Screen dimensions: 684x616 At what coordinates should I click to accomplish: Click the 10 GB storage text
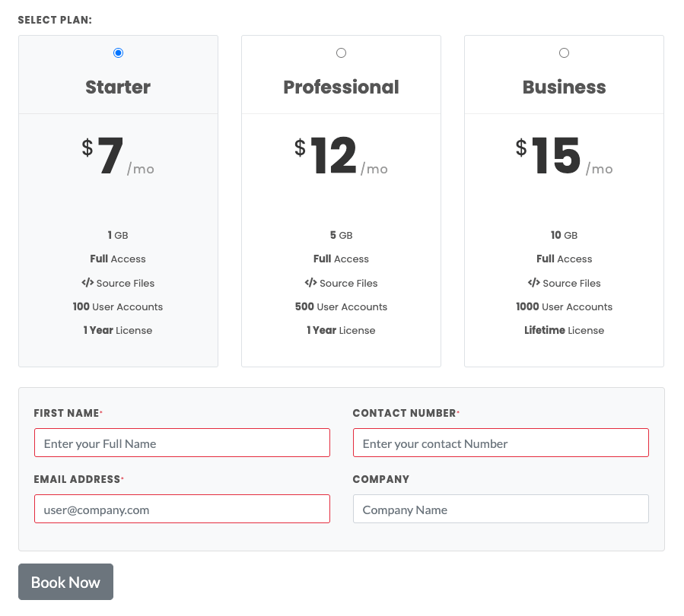point(564,235)
